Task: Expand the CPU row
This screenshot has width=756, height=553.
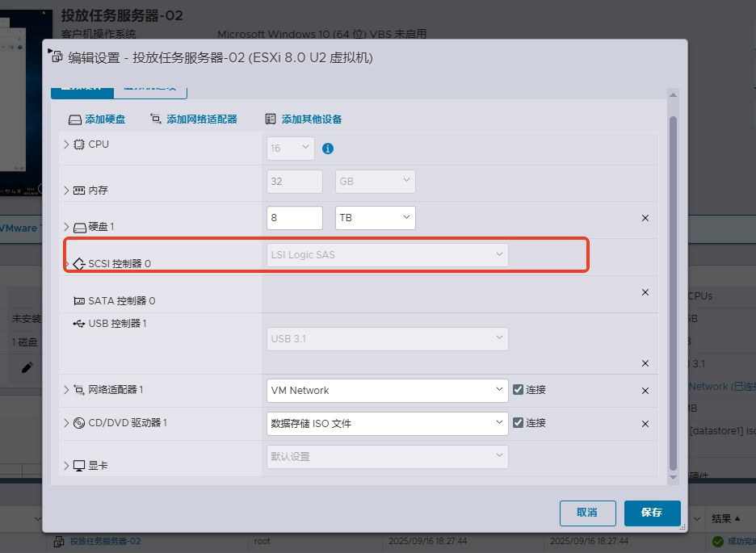Action: point(66,145)
